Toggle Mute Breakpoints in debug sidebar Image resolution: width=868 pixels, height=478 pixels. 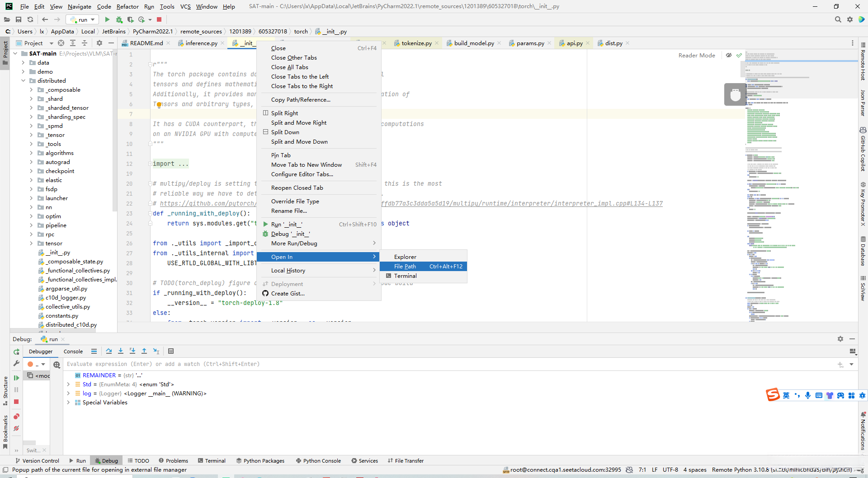tap(16, 428)
